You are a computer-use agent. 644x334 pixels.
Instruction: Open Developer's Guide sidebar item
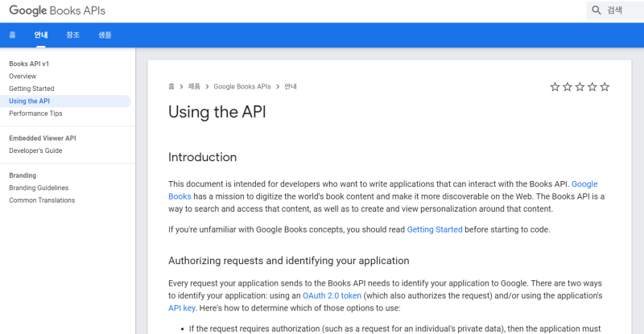pyautogui.click(x=35, y=151)
